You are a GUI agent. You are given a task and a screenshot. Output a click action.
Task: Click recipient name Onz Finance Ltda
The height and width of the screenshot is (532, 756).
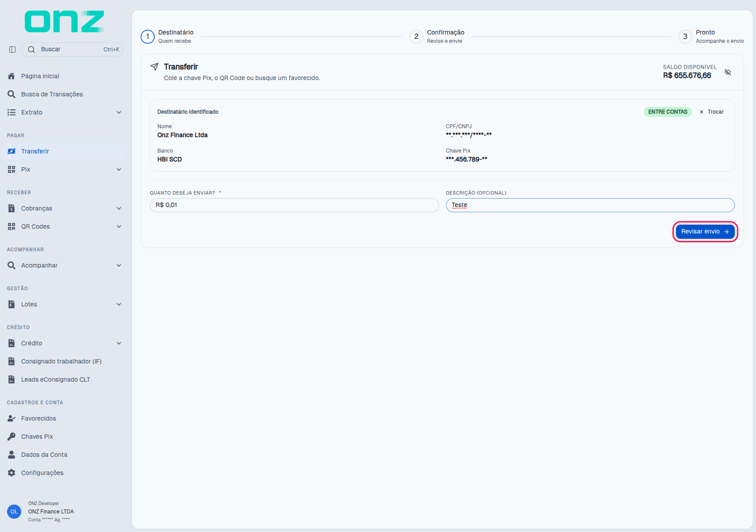(x=183, y=135)
